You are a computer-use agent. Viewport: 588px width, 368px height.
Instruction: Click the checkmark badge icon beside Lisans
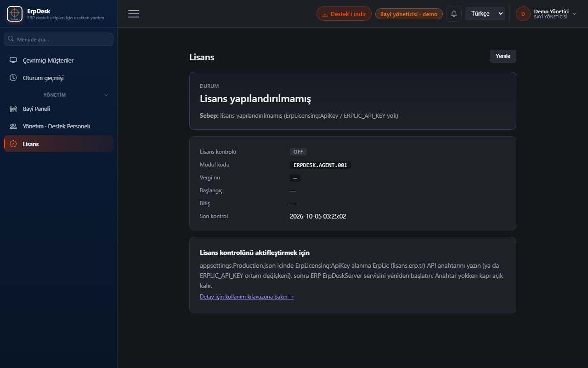tap(13, 144)
